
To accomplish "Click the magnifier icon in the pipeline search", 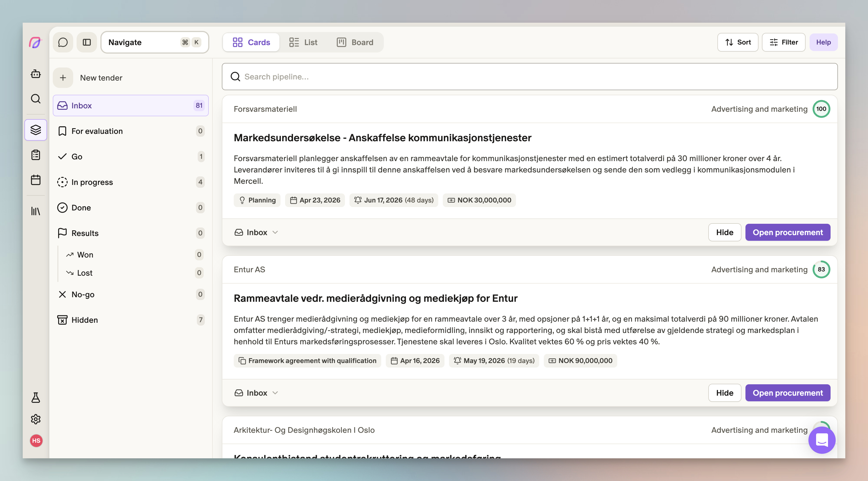I will tap(235, 77).
